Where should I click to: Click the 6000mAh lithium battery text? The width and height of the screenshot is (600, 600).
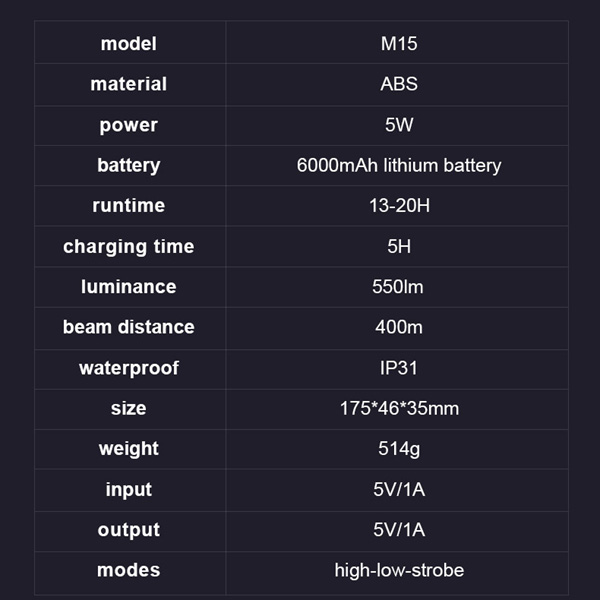pos(399,165)
